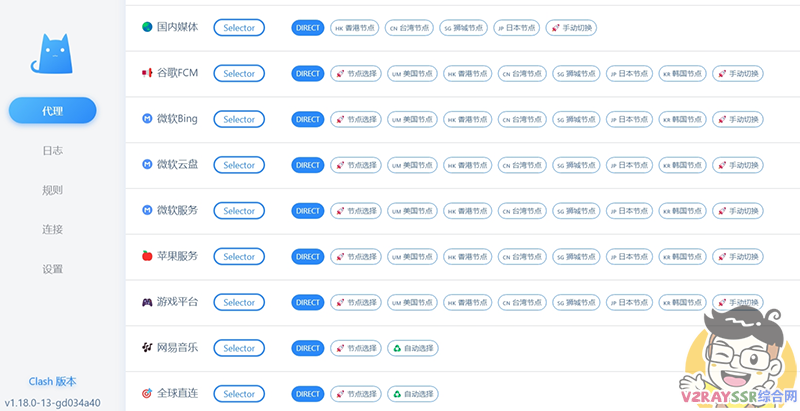The height and width of the screenshot is (411, 800).
Task: Go to the 规则 rules page
Action: pos(53,190)
